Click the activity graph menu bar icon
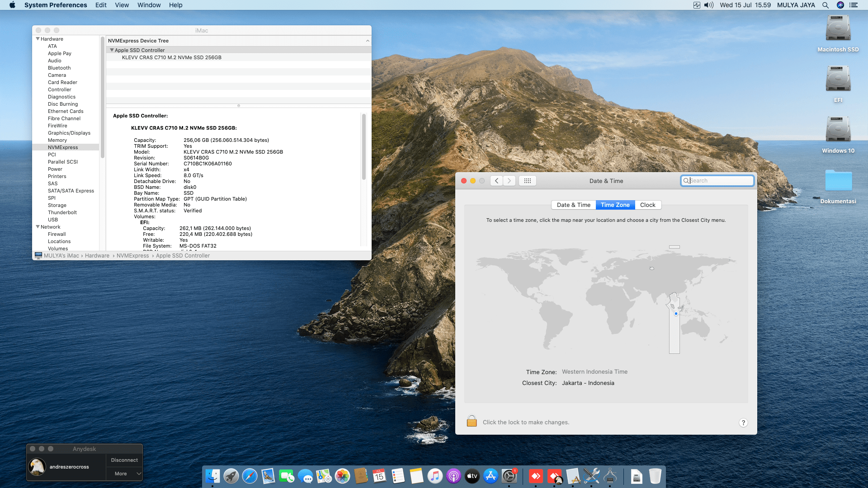868x488 pixels. coord(697,5)
